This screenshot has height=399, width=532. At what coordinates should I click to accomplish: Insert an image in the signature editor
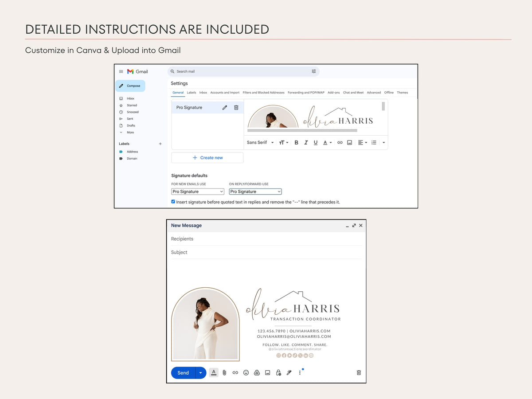point(350,143)
